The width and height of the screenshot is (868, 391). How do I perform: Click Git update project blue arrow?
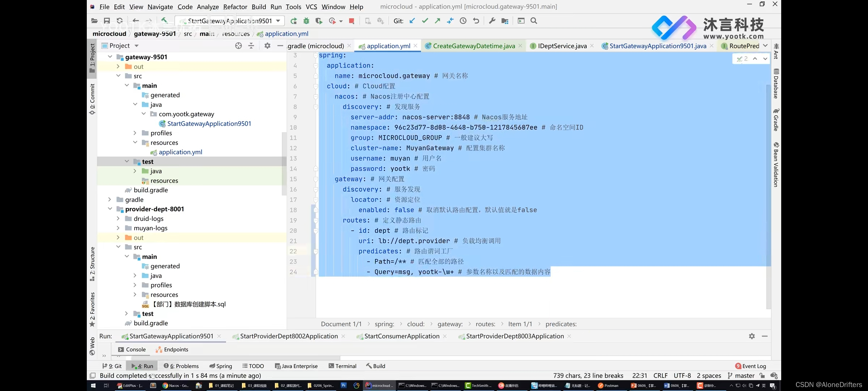pos(412,21)
